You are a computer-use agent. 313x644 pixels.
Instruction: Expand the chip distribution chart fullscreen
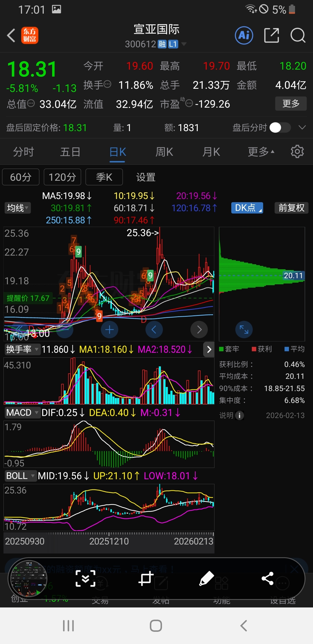pyautogui.click(x=244, y=330)
